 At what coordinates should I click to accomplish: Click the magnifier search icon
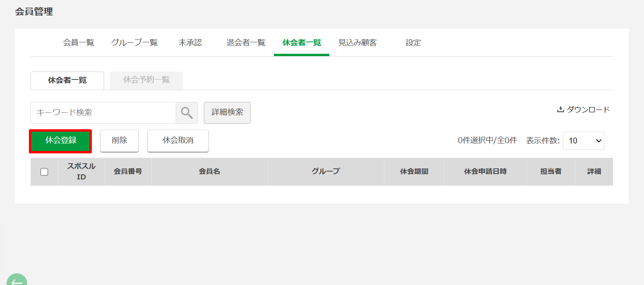tap(187, 113)
